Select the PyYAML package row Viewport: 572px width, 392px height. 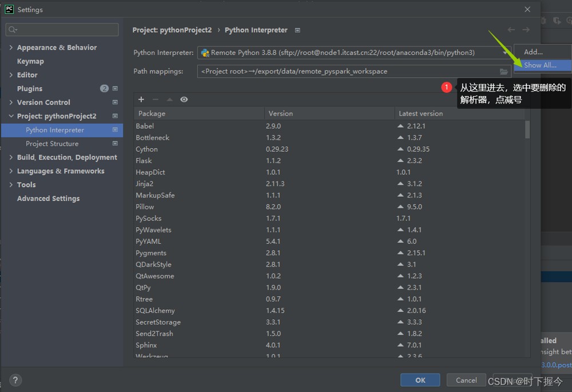[329, 241]
